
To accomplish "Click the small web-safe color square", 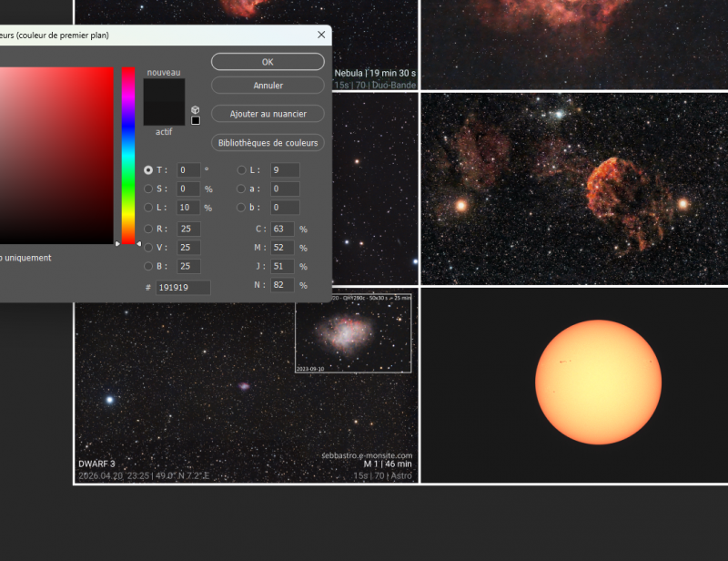I will (196, 120).
